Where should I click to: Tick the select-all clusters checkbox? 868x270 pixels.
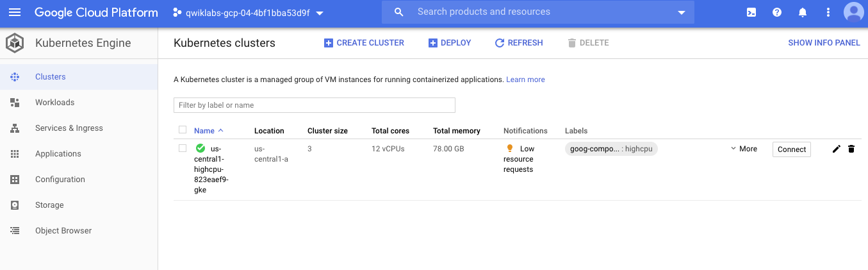(x=183, y=130)
